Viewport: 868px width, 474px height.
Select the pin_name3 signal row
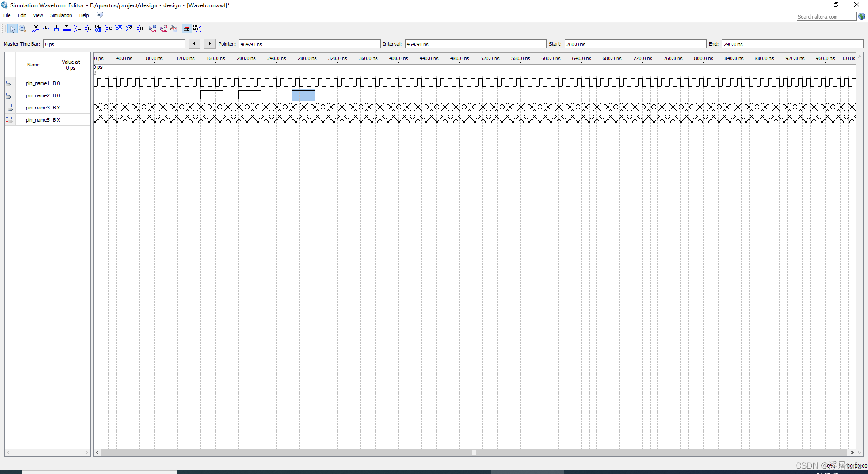tap(47, 108)
